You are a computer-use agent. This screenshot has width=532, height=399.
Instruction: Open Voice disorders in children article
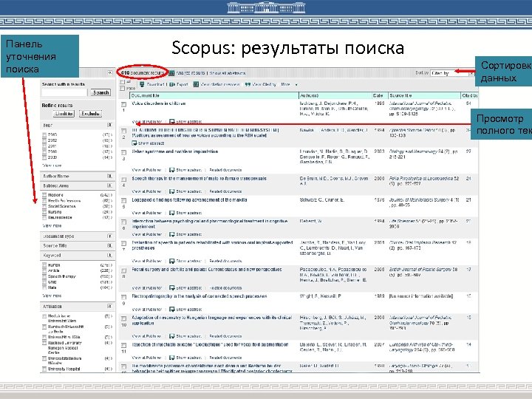(158, 103)
